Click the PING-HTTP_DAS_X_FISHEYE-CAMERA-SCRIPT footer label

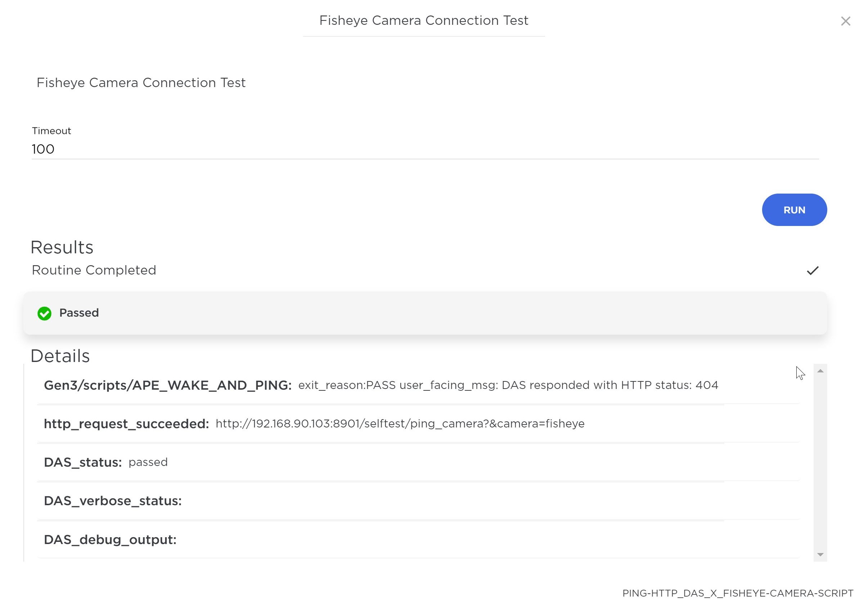(737, 593)
